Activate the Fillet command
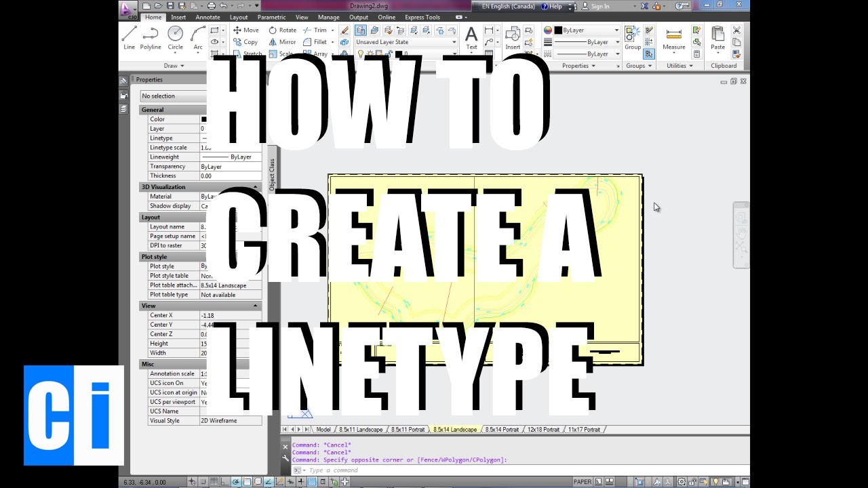The image size is (868, 488). pyautogui.click(x=315, y=42)
